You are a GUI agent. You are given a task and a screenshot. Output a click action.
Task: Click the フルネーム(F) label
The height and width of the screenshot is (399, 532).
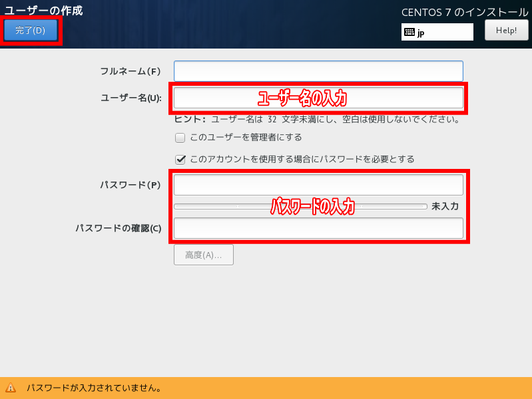point(131,71)
